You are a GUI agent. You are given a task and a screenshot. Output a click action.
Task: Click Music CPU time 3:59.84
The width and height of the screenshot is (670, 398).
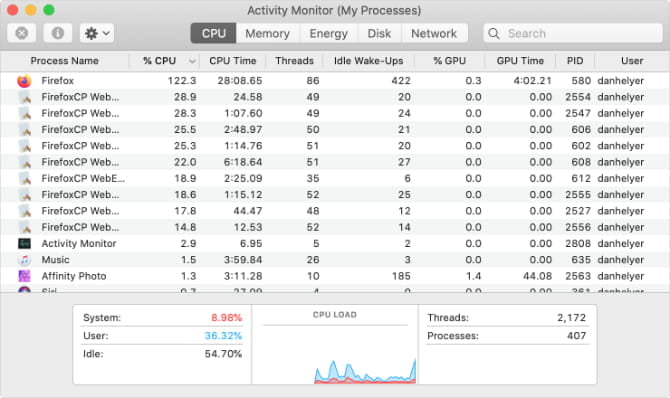click(243, 259)
